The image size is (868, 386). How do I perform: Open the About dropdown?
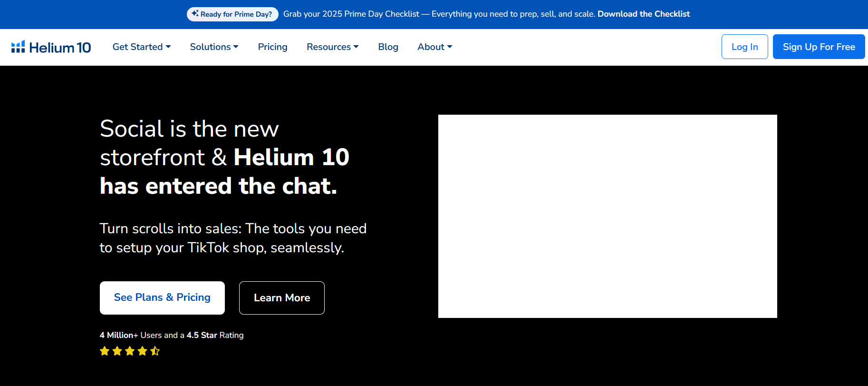tap(435, 47)
